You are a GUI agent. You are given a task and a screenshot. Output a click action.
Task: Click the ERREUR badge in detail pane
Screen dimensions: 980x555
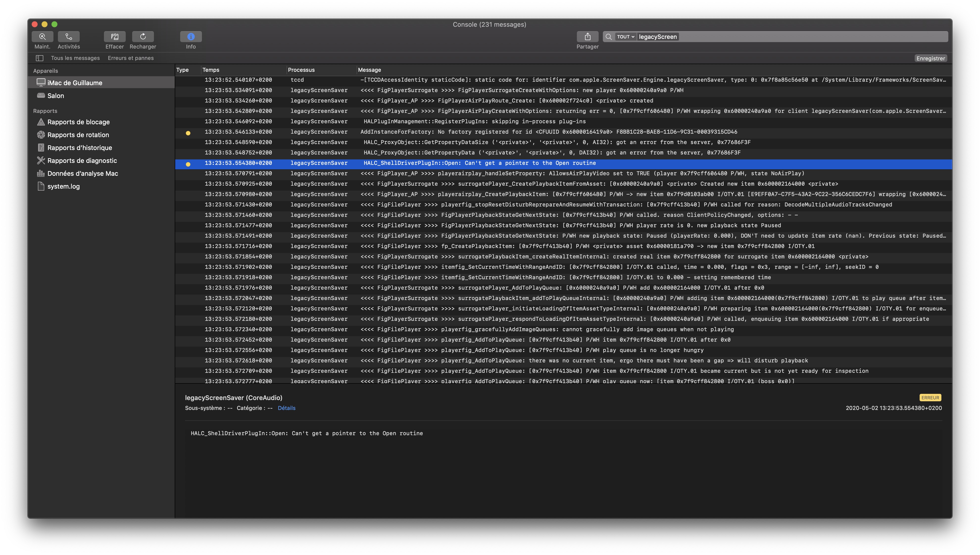pyautogui.click(x=930, y=398)
